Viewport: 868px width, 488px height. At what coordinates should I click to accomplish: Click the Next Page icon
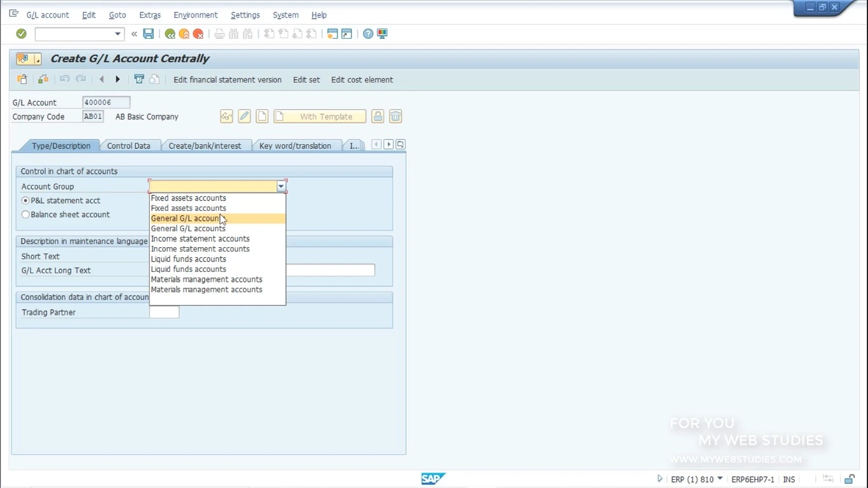[x=297, y=34]
